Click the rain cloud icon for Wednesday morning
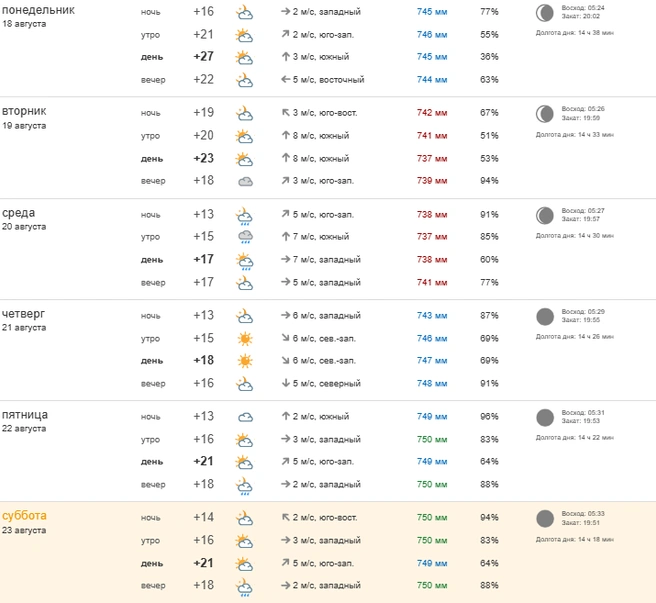This screenshot has width=656, height=603. [x=245, y=237]
